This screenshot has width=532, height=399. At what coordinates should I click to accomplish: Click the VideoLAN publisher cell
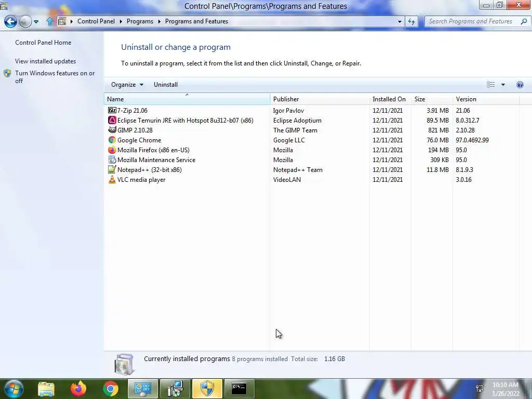[x=287, y=179]
